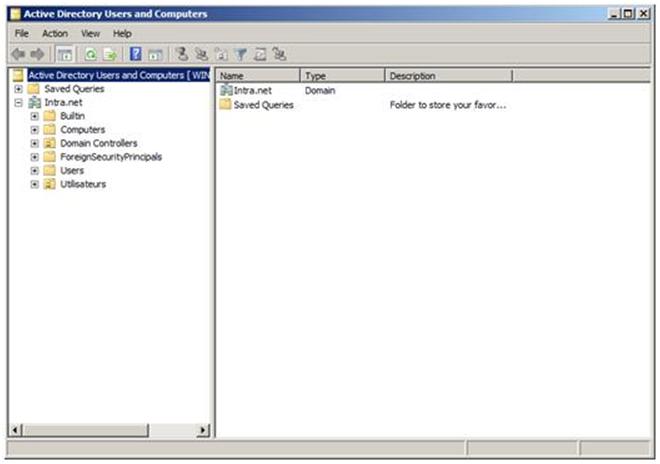Toggle the Show/Hide Action Pane toolbar icon
Image resolution: width=660 pixels, height=464 pixels.
[155, 54]
